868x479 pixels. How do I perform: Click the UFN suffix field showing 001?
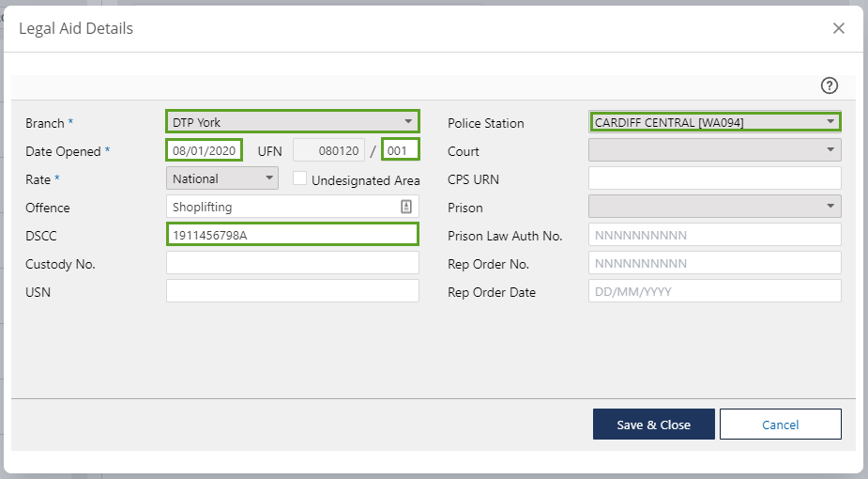[400, 150]
